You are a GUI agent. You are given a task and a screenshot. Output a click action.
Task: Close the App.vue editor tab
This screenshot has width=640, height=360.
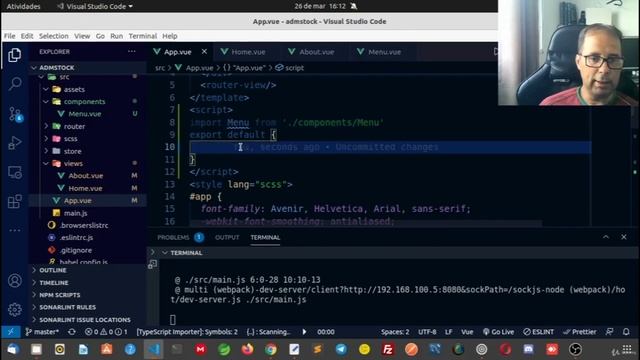204,51
